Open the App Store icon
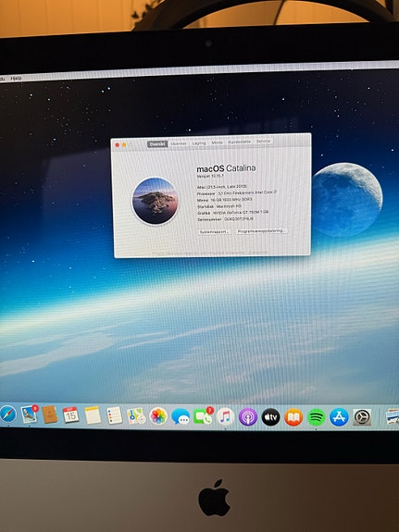The width and height of the screenshot is (399, 532). 339,417
